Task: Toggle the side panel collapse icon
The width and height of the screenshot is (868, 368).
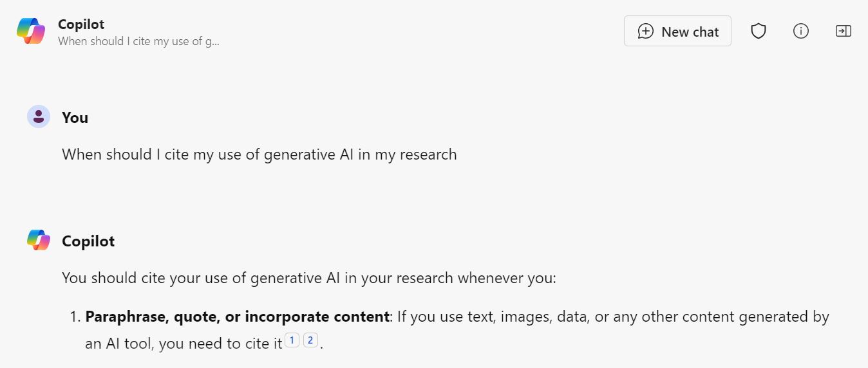Action: click(843, 31)
